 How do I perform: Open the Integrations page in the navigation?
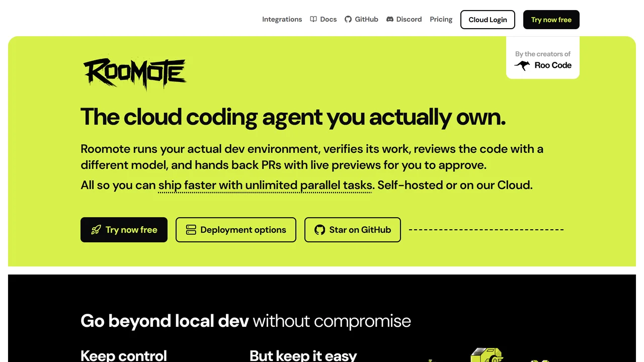[282, 20]
